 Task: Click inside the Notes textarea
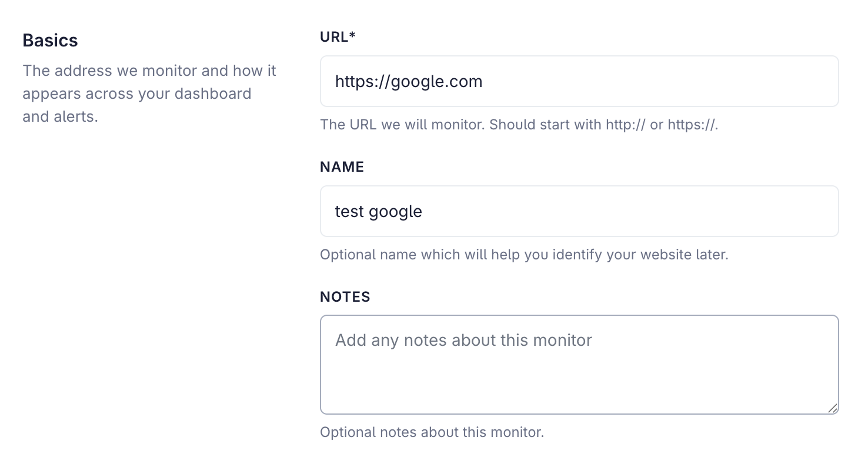(579, 365)
